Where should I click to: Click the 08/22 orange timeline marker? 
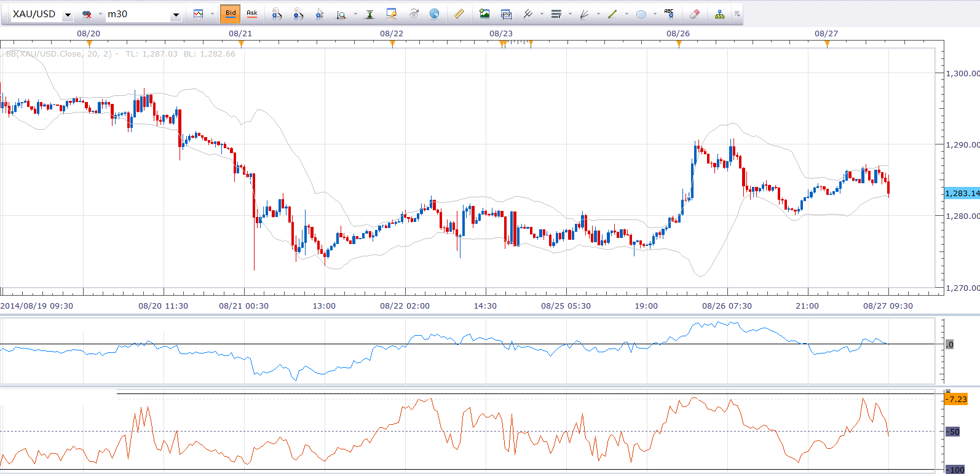click(392, 43)
